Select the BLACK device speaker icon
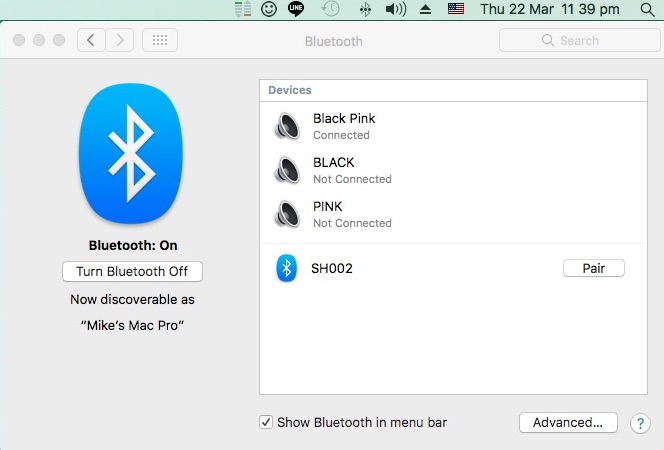664x450 pixels. (x=287, y=170)
